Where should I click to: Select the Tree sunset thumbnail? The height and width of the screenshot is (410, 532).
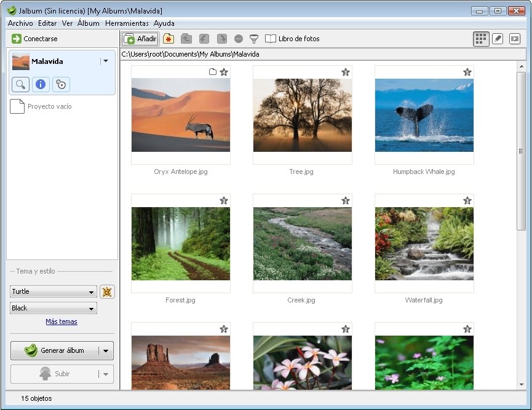(303, 115)
